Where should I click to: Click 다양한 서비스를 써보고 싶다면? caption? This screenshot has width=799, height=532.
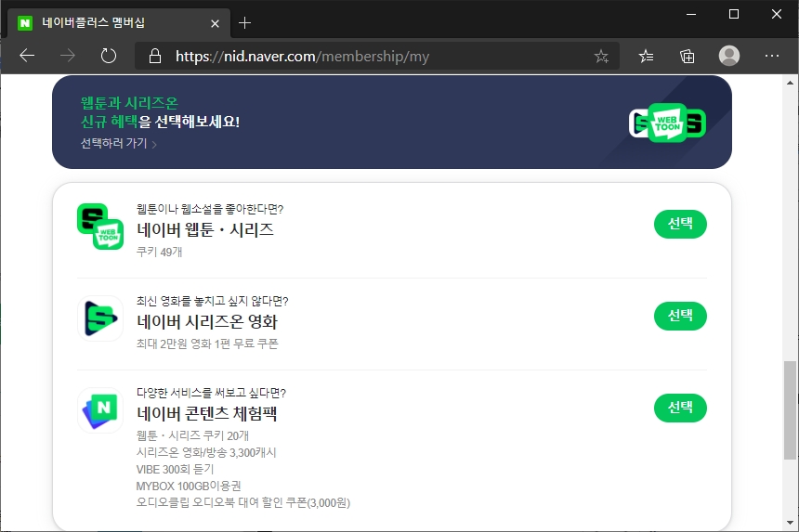pos(211,393)
